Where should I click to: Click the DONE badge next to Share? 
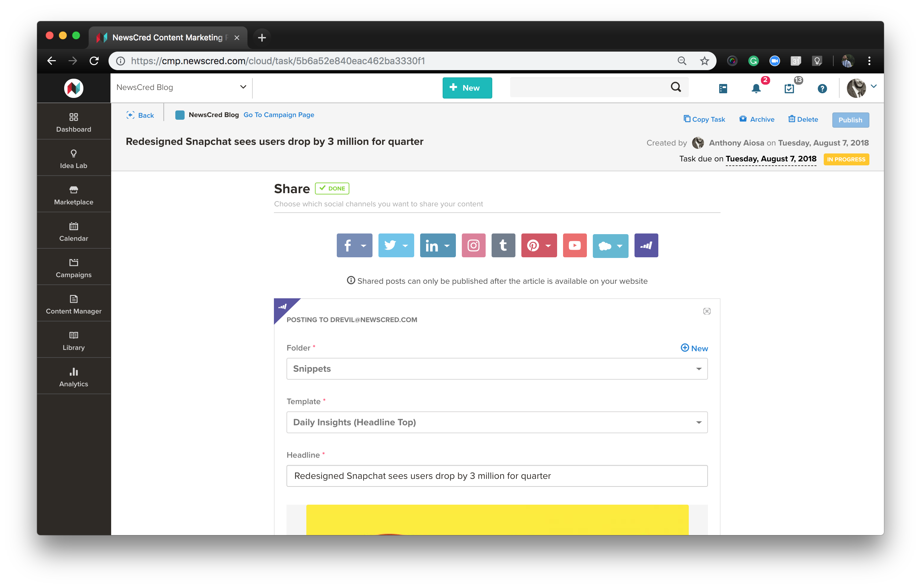coord(331,188)
